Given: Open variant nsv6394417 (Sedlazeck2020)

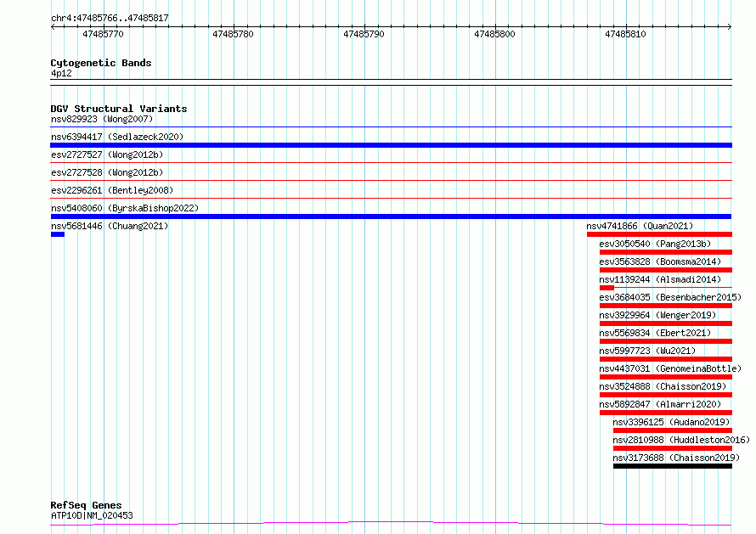Looking at the screenshot, I should tap(117, 137).
